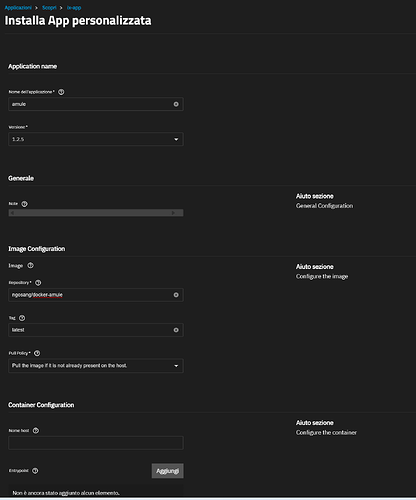
Task: Add an Entrypoint with Aggiungi button
Action: (x=167, y=471)
